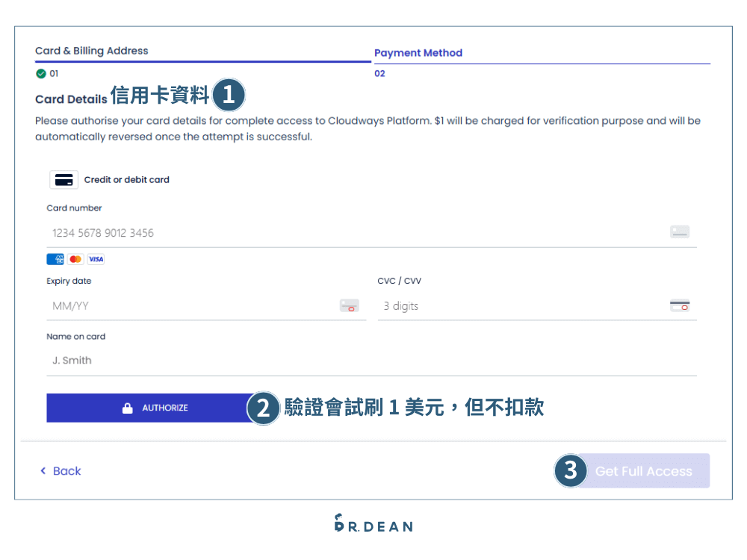Screen dimensions: 747x560
Task: Click the step number 02 text
Action: (x=379, y=74)
